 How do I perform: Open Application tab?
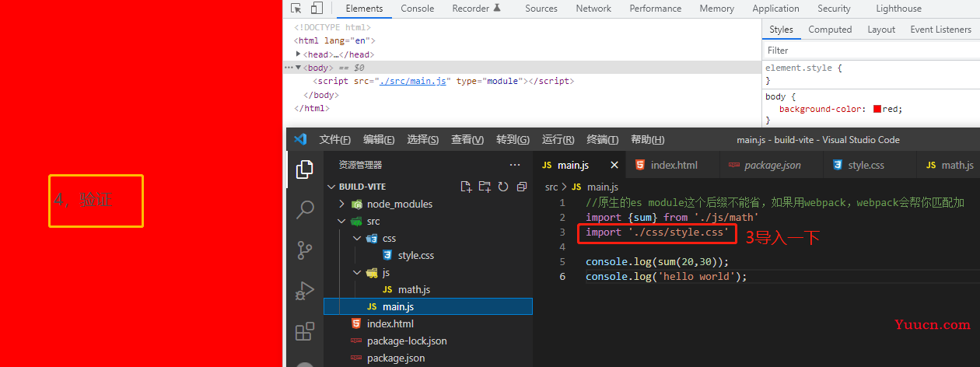point(775,9)
